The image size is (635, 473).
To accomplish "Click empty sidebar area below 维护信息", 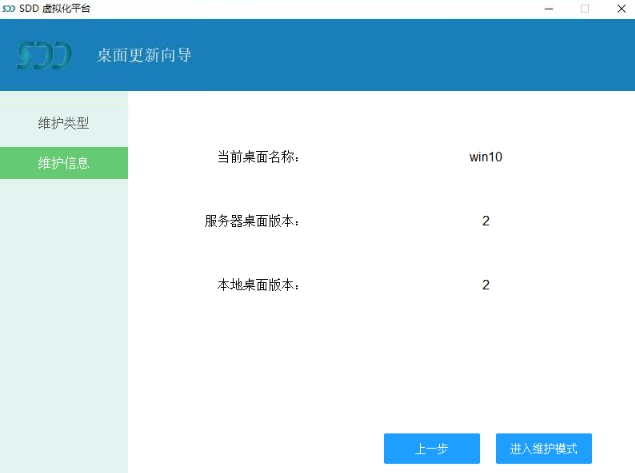I will click(64, 320).
